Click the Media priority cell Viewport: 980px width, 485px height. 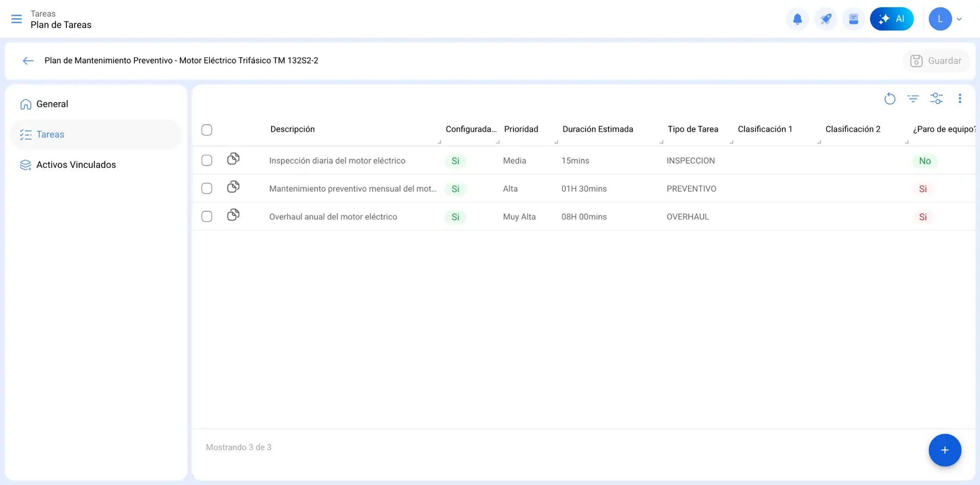pyautogui.click(x=514, y=161)
